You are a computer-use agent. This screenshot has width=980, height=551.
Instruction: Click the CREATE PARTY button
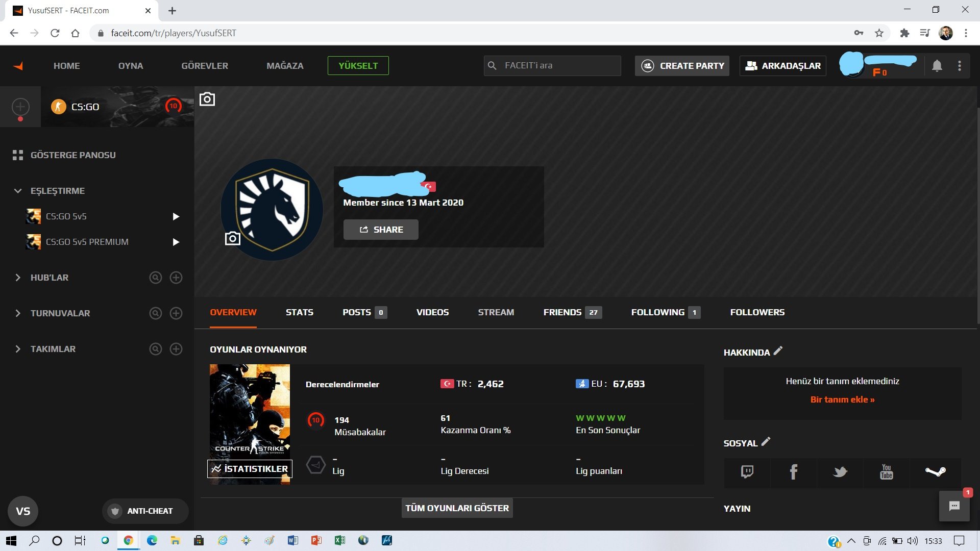point(682,66)
